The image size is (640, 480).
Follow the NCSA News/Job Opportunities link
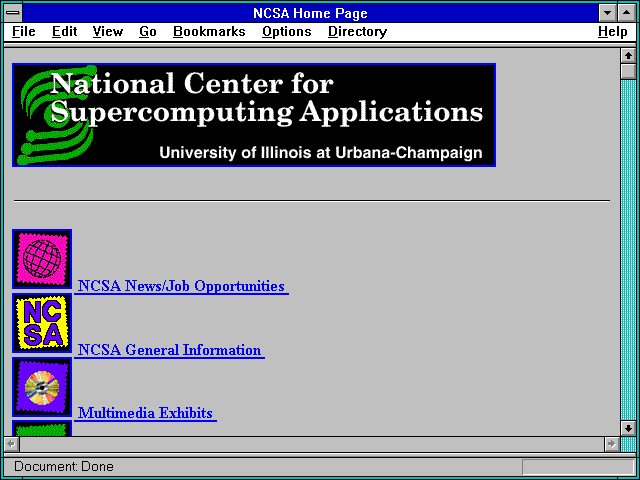pyautogui.click(x=181, y=286)
